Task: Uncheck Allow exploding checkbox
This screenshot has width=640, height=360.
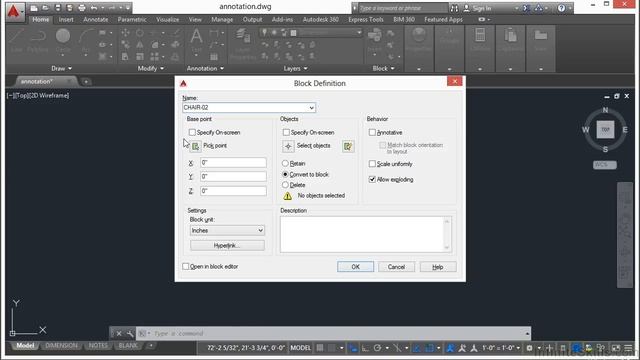Action: (372, 179)
